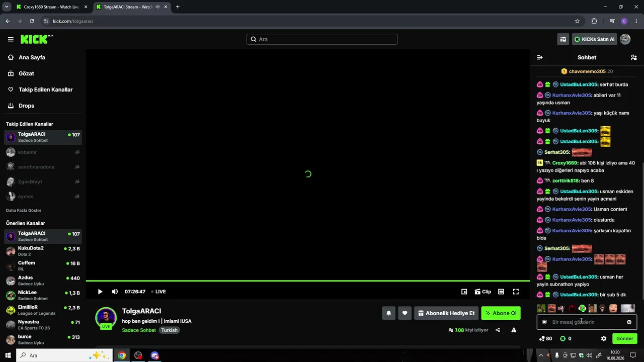The width and height of the screenshot is (644, 362).
Task: Click Abonelik Hediye Et button
Action: tap(446, 313)
